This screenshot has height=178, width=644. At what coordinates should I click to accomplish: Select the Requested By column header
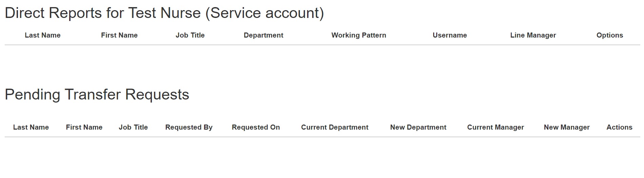click(x=189, y=127)
